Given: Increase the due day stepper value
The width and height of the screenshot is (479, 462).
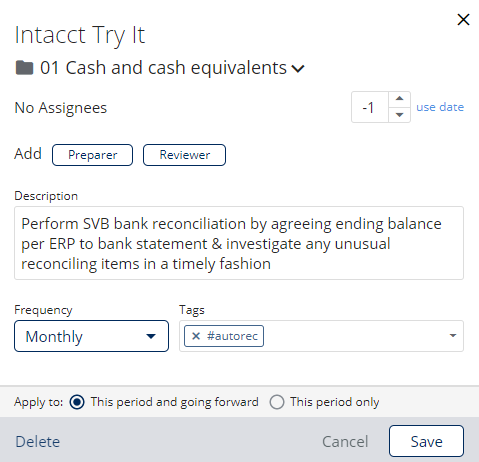Looking at the screenshot, I should (x=399, y=99).
